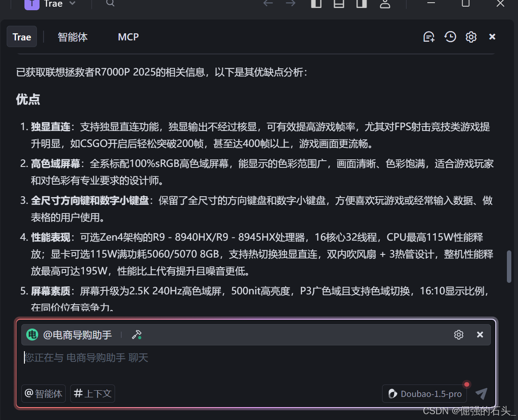
Task: Click the 高色域屏幕 bold text
Action: pos(56,163)
